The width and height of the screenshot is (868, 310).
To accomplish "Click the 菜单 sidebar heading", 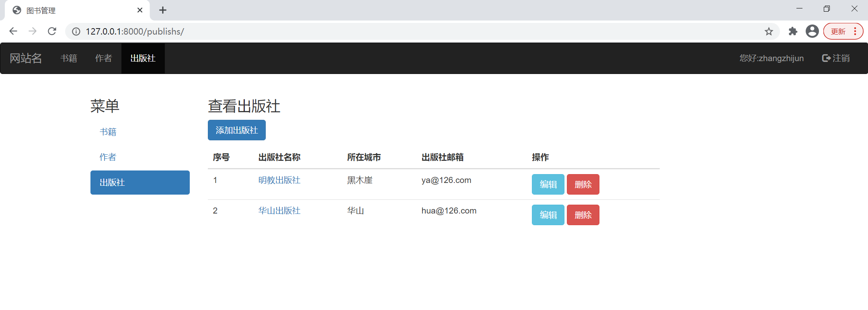I will click(x=105, y=106).
